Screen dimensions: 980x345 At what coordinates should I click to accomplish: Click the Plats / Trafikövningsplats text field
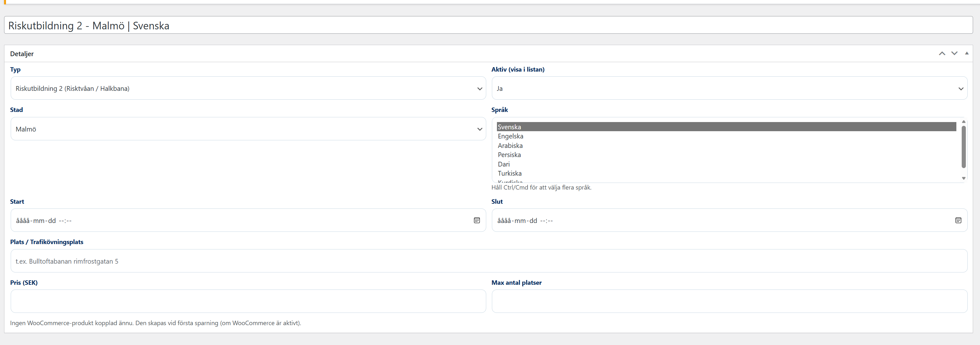pos(489,261)
